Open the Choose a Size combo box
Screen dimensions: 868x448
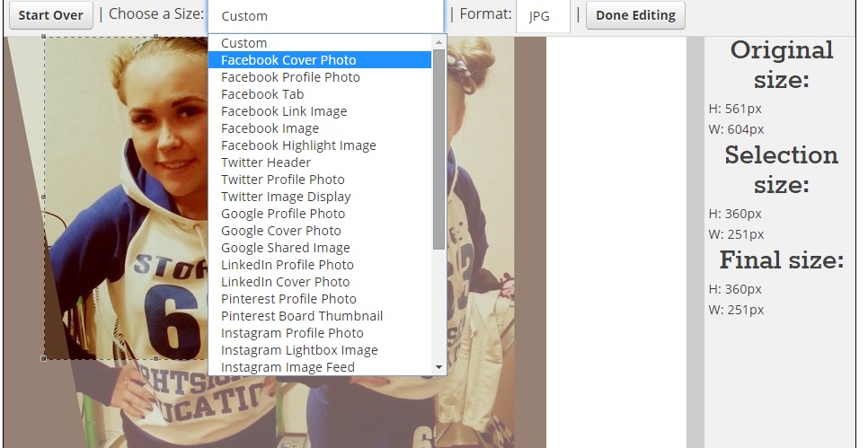pos(326,16)
